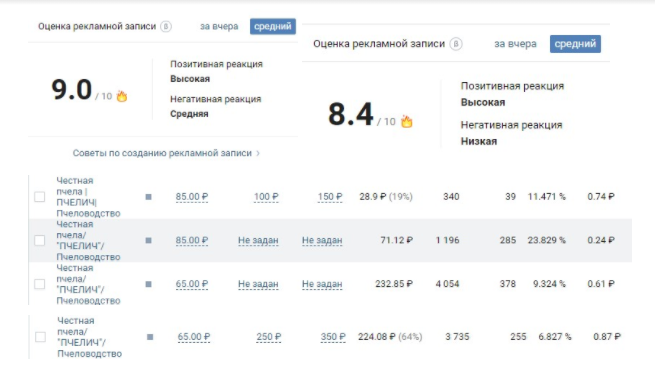
Task: Open the ad name in the 232.85 ₽ row
Action: 88,284
